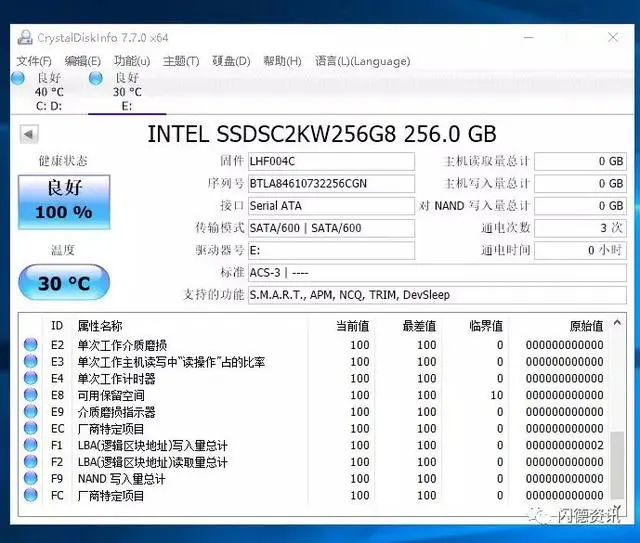Image resolution: width=640 pixels, height=543 pixels.
Task: Click the CrystalDiskInfo title bar app icon
Action: (x=26, y=38)
